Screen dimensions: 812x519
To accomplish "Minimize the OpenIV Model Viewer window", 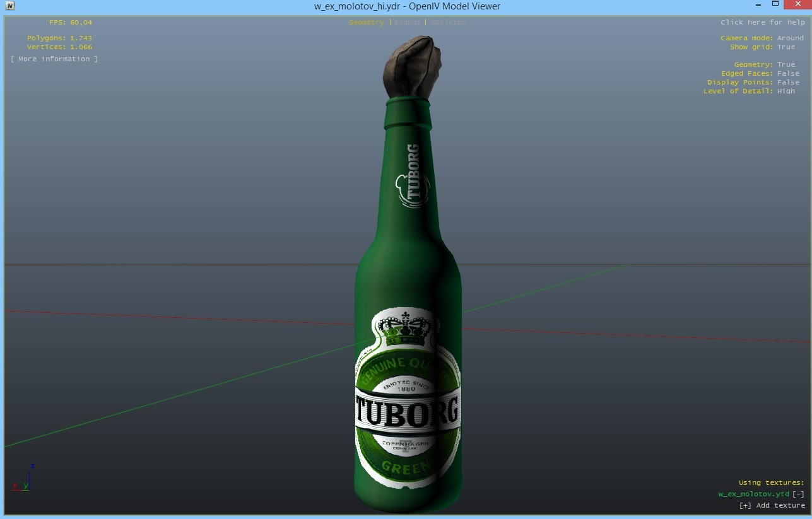I will click(759, 5).
